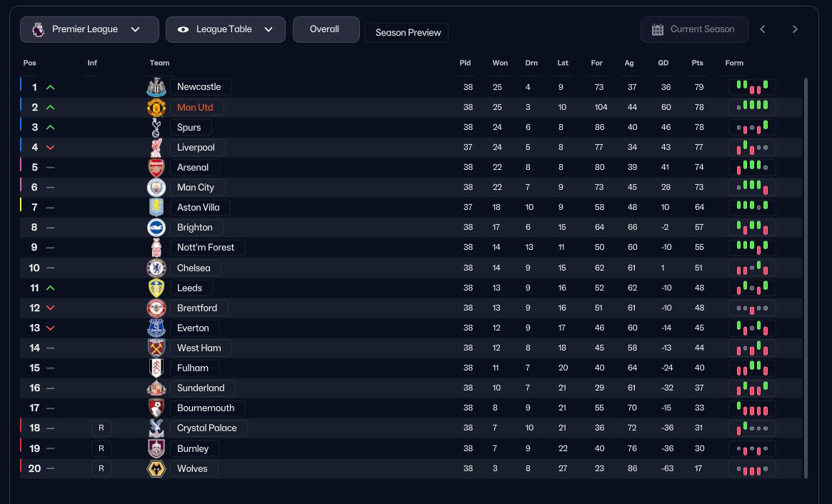Open the Season Preview tab
Viewport: 832px width, 504px height.
[x=407, y=33]
